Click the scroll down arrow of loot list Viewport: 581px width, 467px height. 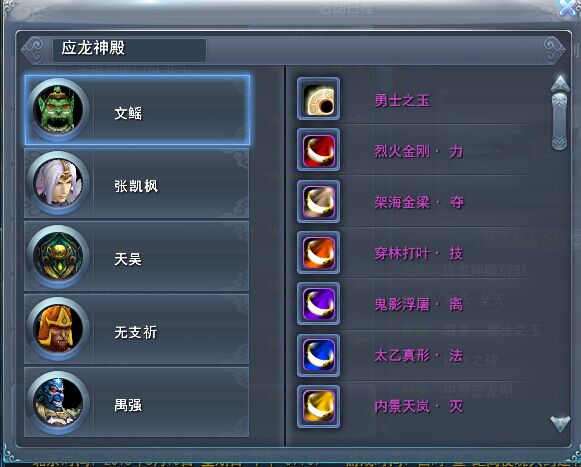point(560,424)
